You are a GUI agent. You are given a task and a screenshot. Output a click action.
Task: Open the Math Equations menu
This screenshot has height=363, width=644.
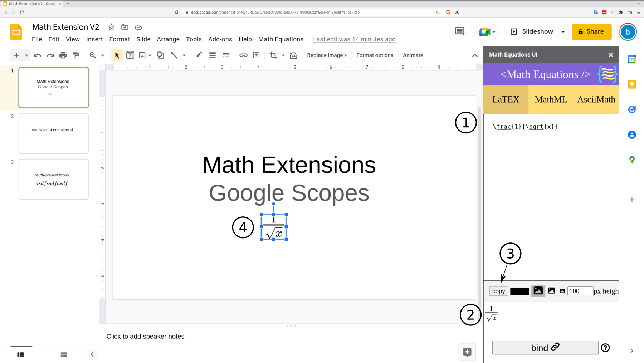[x=281, y=39]
